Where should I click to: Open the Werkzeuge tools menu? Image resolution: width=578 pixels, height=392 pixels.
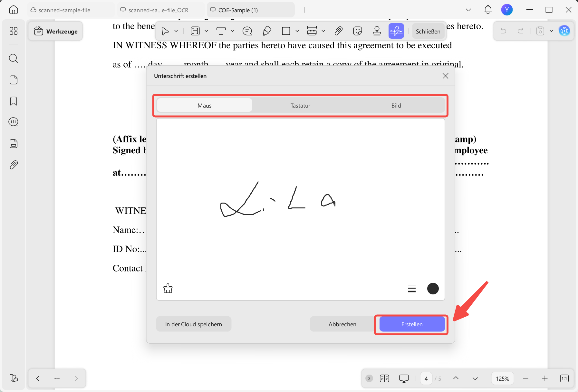point(56,31)
